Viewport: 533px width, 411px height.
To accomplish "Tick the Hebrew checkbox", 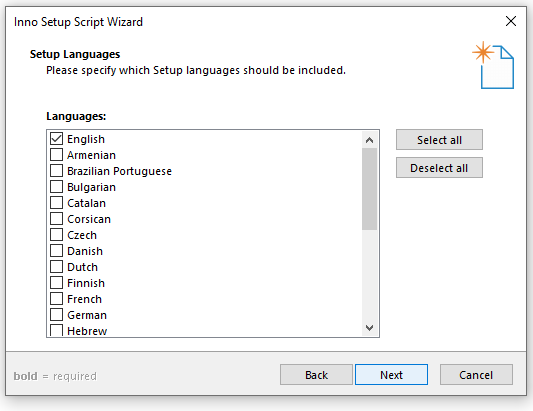I will [56, 330].
